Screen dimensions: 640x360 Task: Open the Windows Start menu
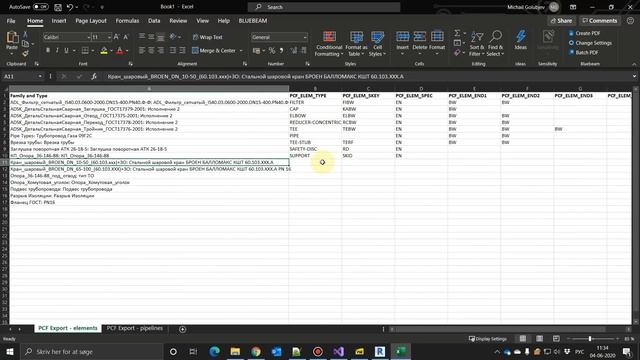click(10, 351)
